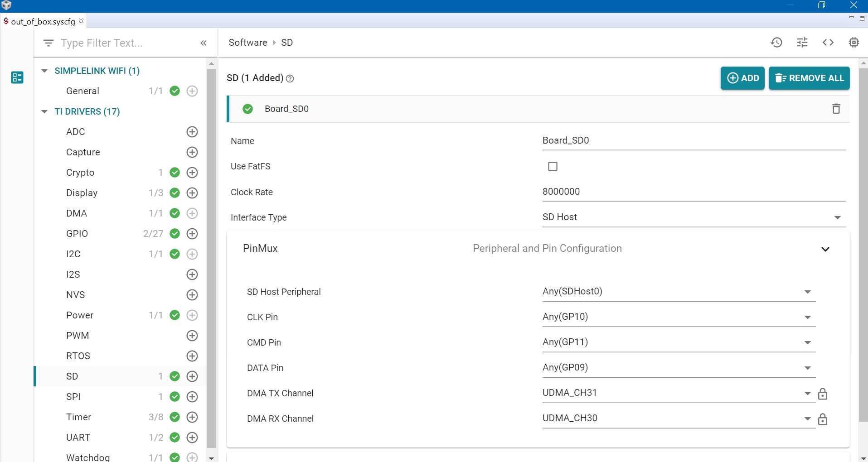868x462 pixels.
Task: Open the CLK Pin dropdown
Action: tap(679, 317)
